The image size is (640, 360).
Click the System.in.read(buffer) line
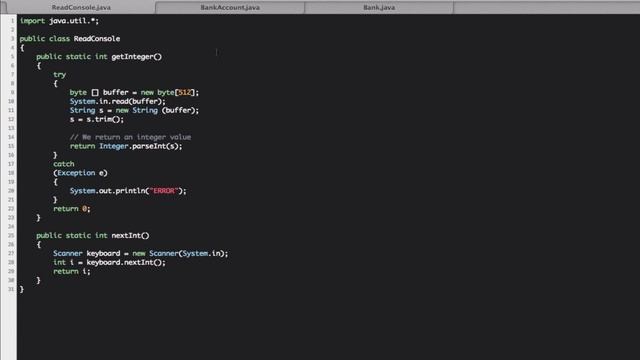click(118, 101)
